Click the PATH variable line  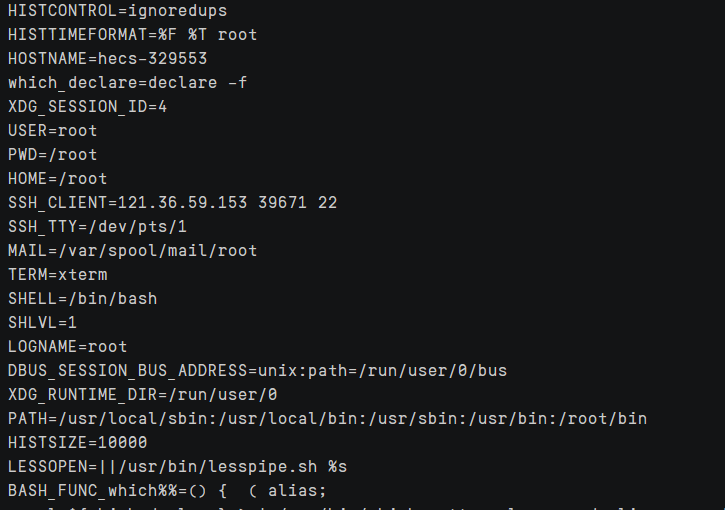click(327, 419)
